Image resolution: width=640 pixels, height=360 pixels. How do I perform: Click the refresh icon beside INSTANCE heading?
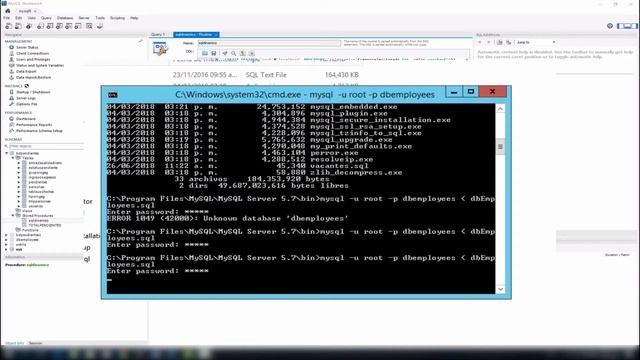(27, 86)
